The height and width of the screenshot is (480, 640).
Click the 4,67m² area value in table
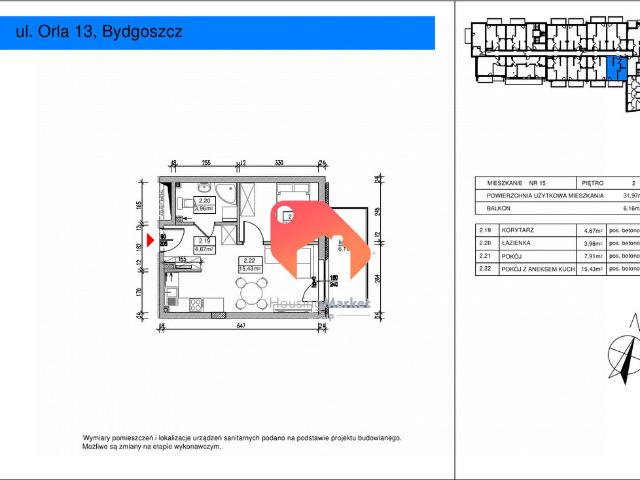(x=592, y=231)
